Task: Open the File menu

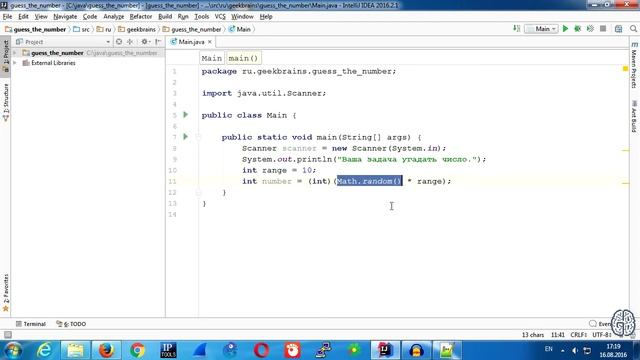Action: (7, 16)
